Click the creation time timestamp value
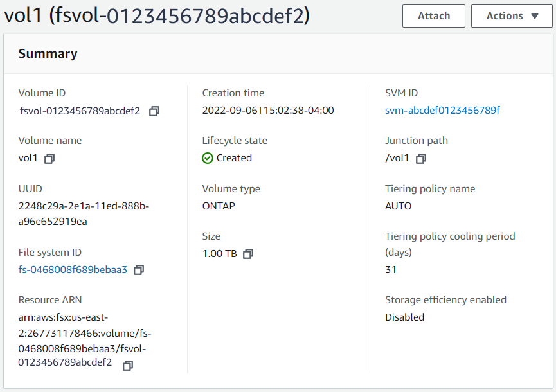The width and height of the screenshot is (556, 392). [x=268, y=110]
